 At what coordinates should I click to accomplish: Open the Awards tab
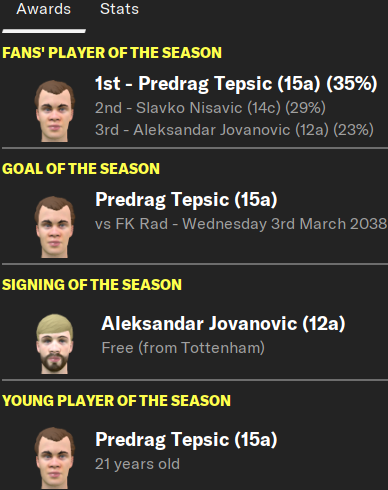[44, 9]
